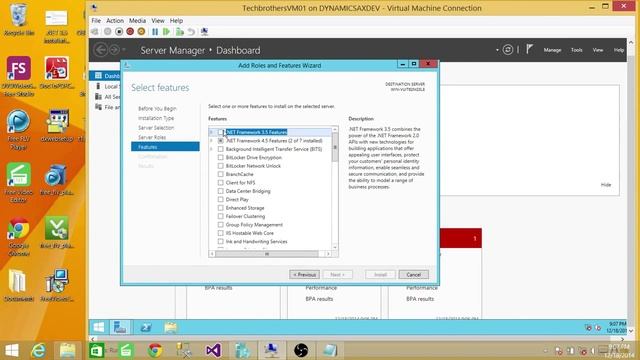640x360 pixels.
Task: Send Ctrl+Alt+Del via VM toolbar icon
Action: 95,32
